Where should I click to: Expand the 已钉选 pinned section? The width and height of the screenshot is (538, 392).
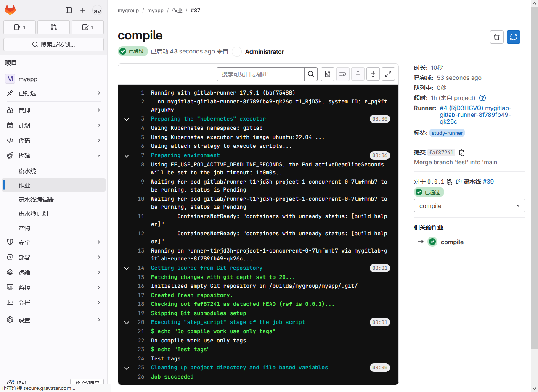(x=53, y=93)
